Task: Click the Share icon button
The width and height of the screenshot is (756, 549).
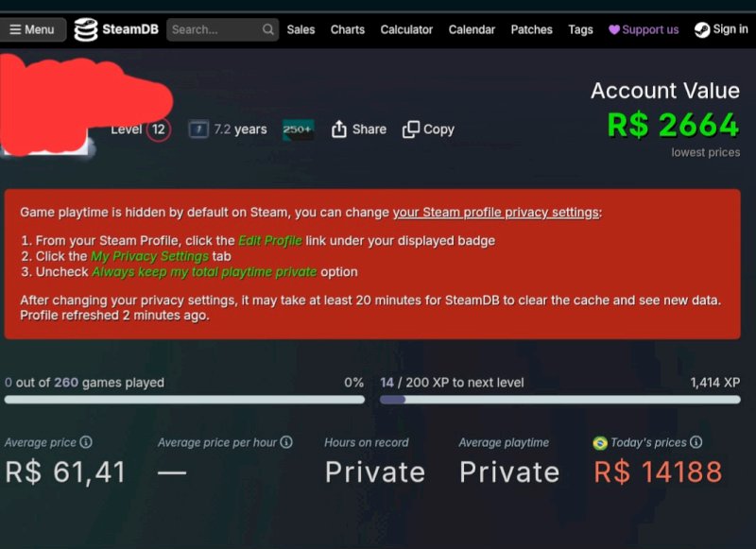Action: tap(339, 129)
